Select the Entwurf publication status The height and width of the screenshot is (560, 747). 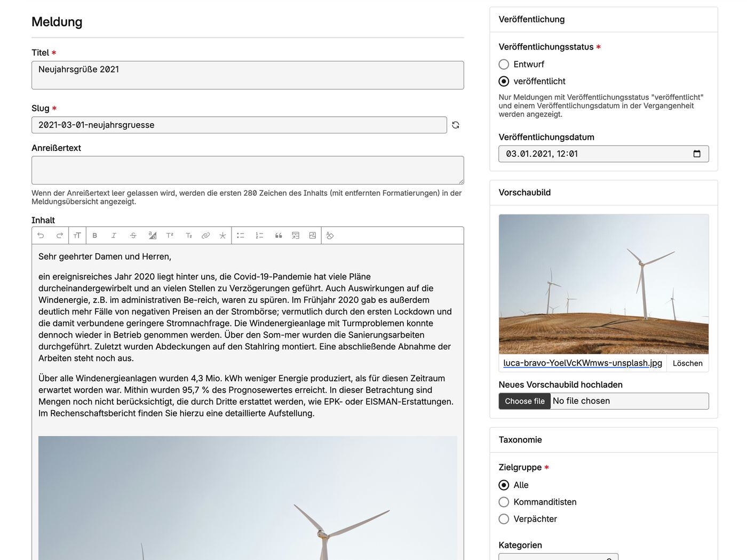504,65
